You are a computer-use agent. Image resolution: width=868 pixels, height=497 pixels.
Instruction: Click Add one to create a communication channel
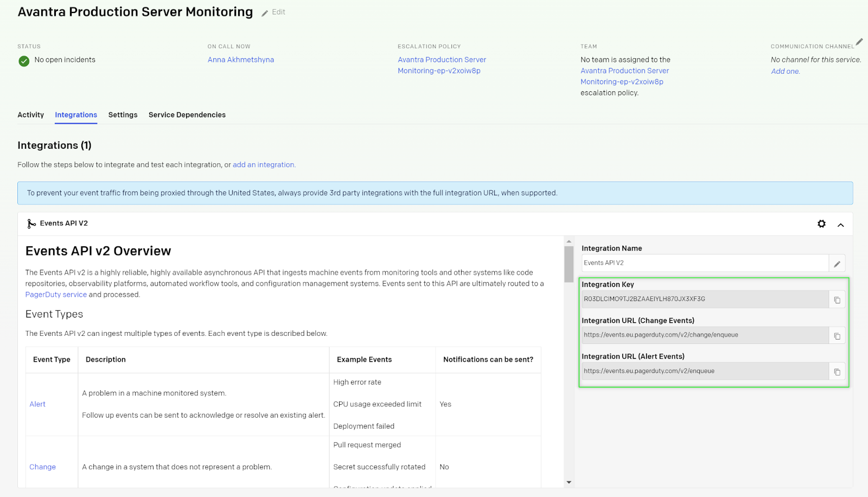point(784,71)
